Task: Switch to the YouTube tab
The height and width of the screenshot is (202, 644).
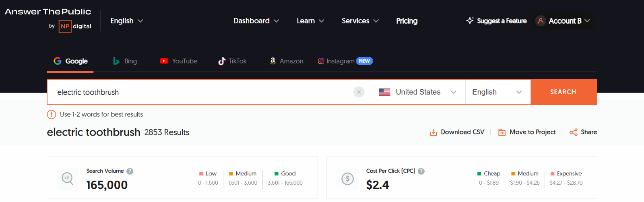Action: (179, 61)
